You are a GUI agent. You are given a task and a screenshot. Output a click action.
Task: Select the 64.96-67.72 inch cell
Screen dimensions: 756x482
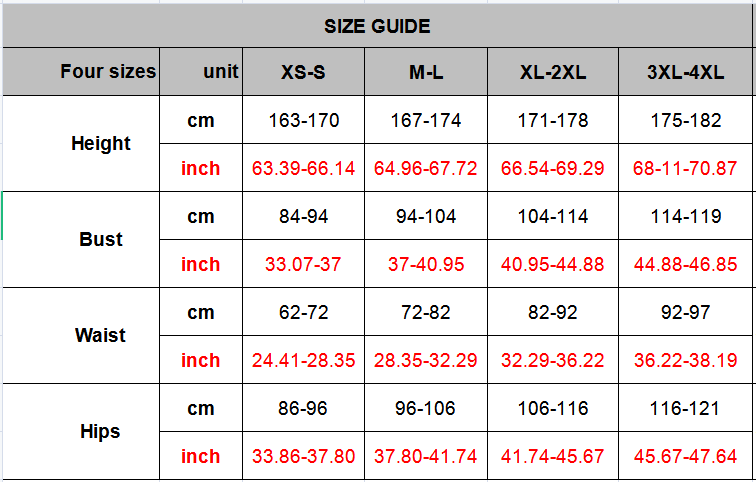tap(426, 168)
